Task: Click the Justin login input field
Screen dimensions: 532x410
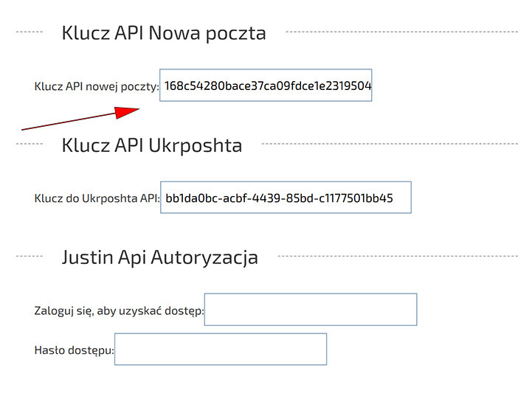Action: (x=310, y=310)
